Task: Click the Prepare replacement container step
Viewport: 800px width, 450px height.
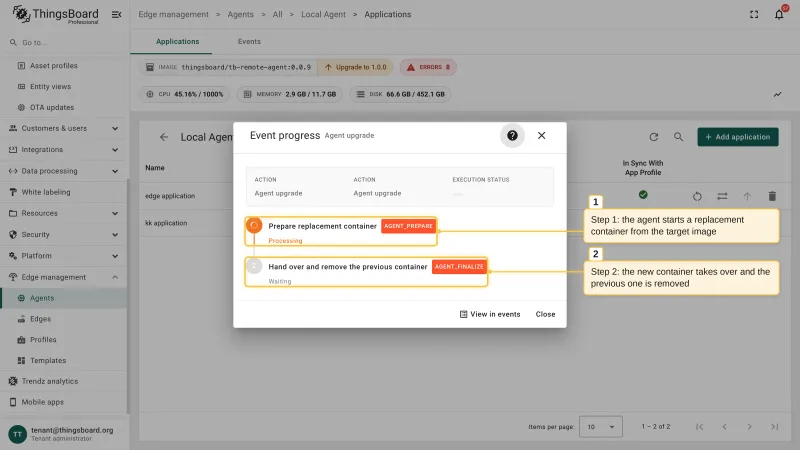Action: [x=341, y=231]
